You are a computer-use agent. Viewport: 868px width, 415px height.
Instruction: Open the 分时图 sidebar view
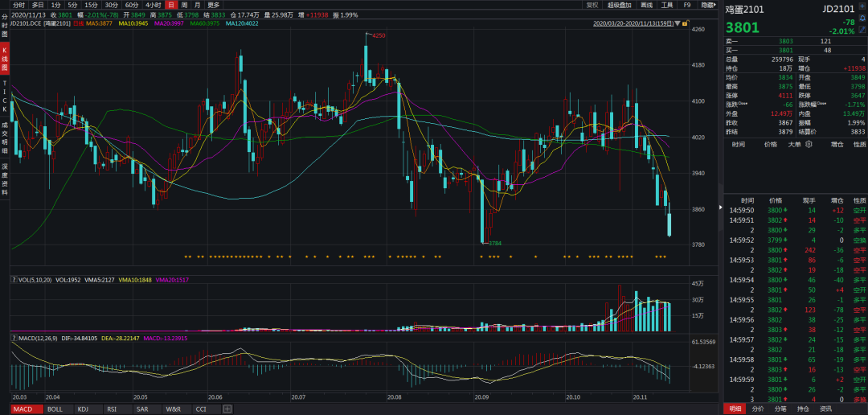(x=5, y=26)
